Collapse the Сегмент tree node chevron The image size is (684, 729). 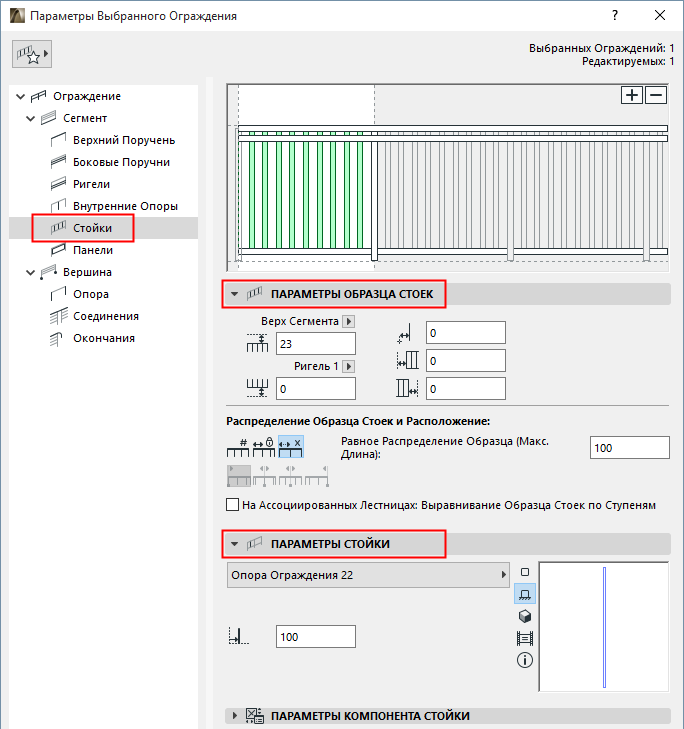pyautogui.click(x=31, y=119)
